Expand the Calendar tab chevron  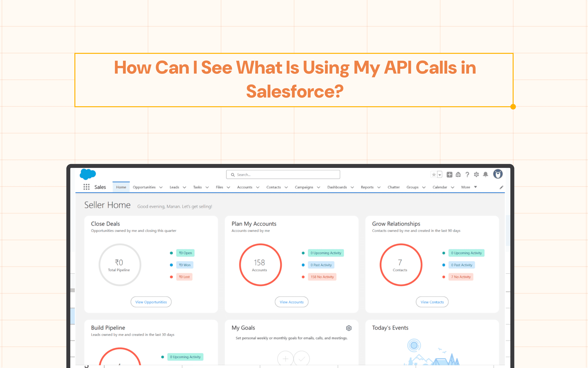tap(452, 187)
